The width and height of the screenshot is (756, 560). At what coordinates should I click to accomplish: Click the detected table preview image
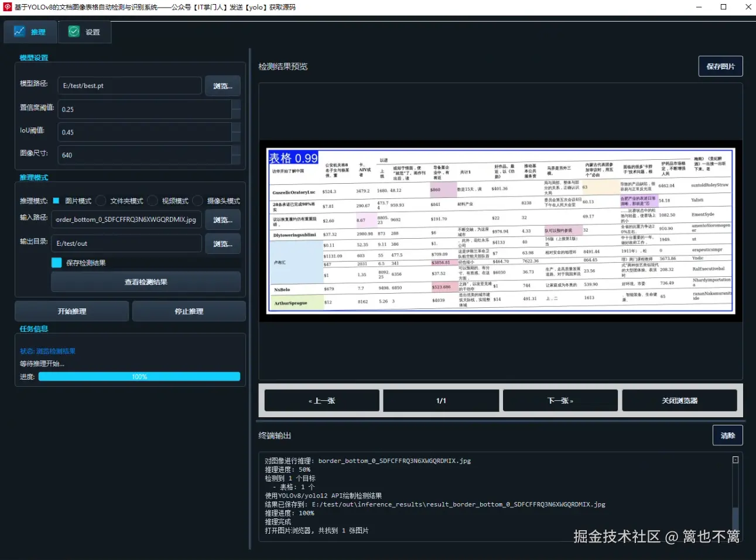point(501,231)
